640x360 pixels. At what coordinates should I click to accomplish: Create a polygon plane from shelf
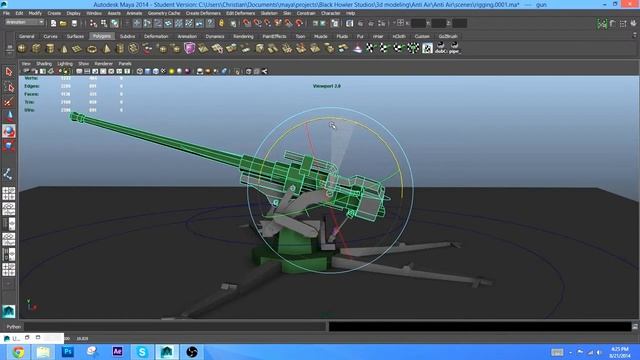pyautogui.click(x=77, y=49)
